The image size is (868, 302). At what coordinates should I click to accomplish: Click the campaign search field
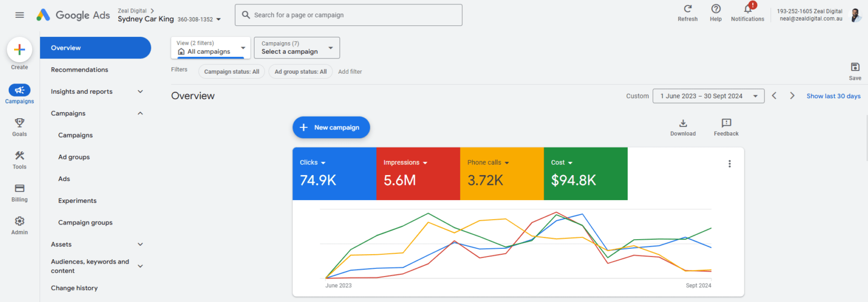click(348, 15)
